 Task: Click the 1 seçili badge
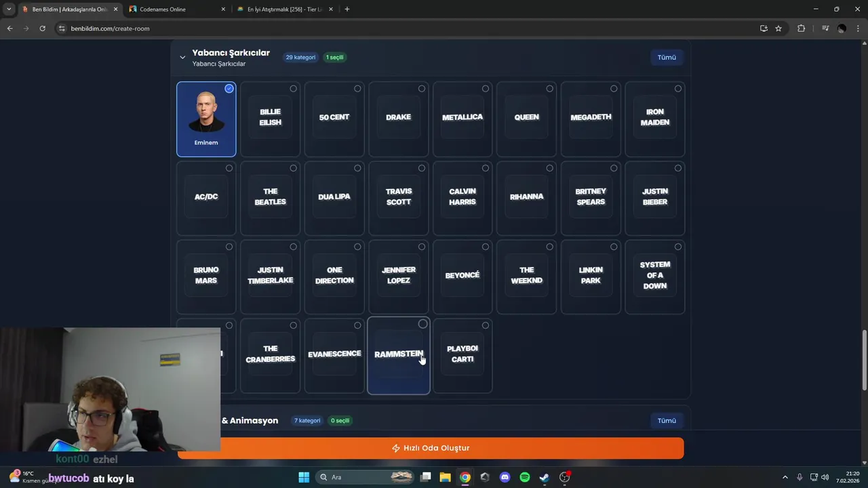pos(335,58)
